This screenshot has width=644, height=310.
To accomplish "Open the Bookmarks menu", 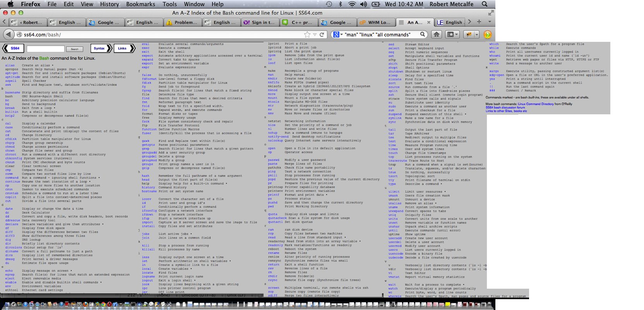I will pyautogui.click(x=140, y=4).
